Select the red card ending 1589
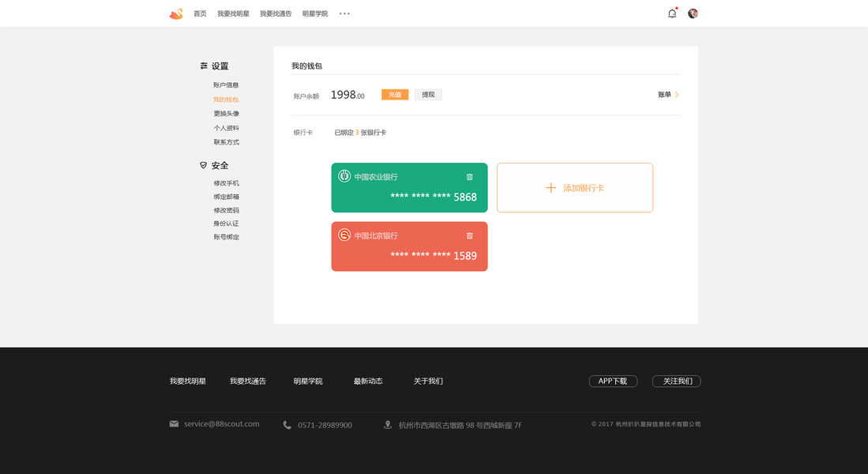 (410, 246)
